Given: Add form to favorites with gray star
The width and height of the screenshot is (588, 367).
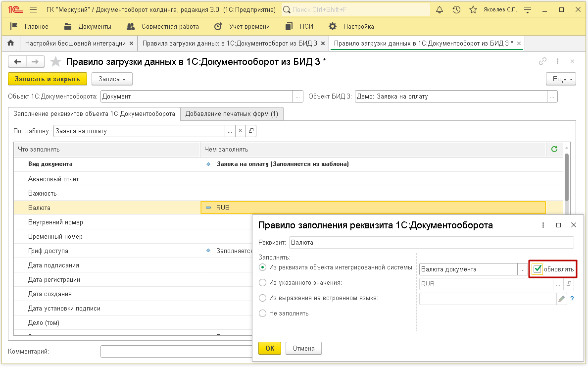Looking at the screenshot, I should (x=56, y=61).
